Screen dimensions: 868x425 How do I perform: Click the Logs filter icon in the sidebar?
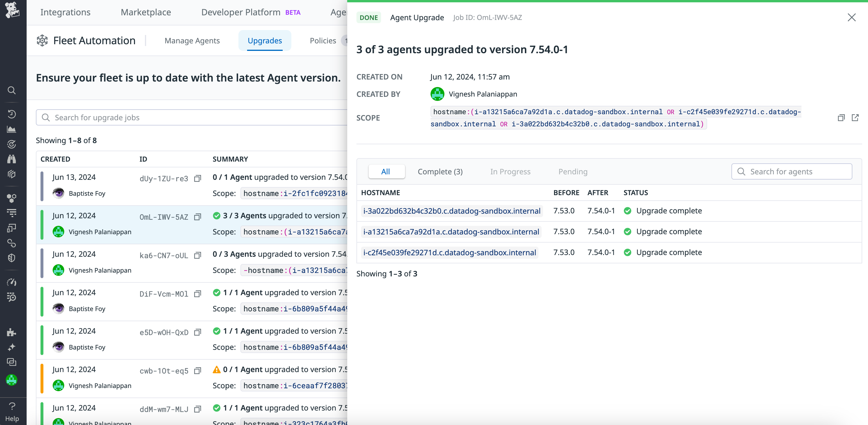(12, 212)
